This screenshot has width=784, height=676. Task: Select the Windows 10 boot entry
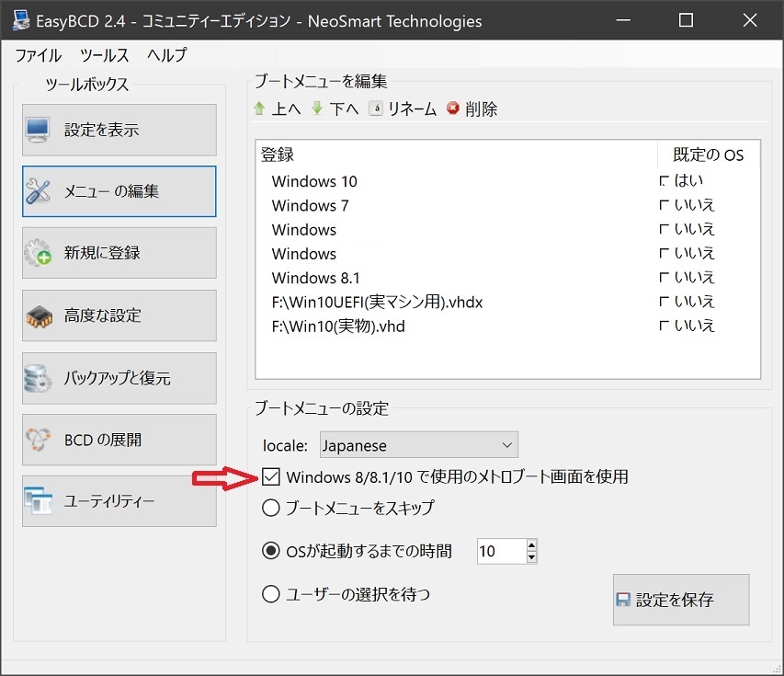pyautogui.click(x=314, y=181)
